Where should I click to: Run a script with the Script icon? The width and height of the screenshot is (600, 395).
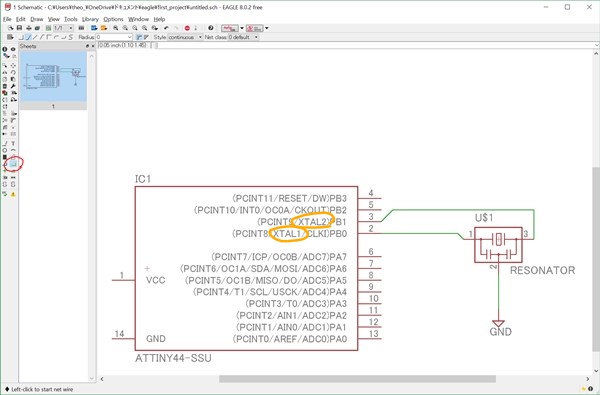94,28
